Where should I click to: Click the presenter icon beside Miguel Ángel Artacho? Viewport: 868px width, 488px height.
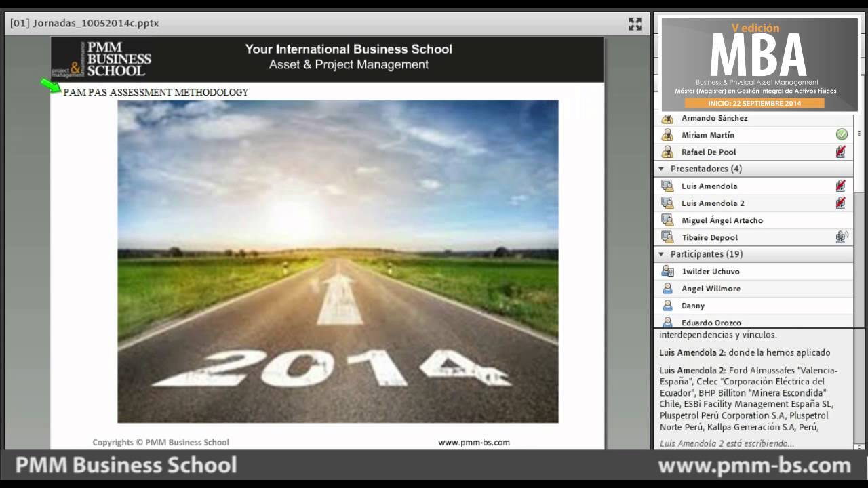click(x=667, y=220)
